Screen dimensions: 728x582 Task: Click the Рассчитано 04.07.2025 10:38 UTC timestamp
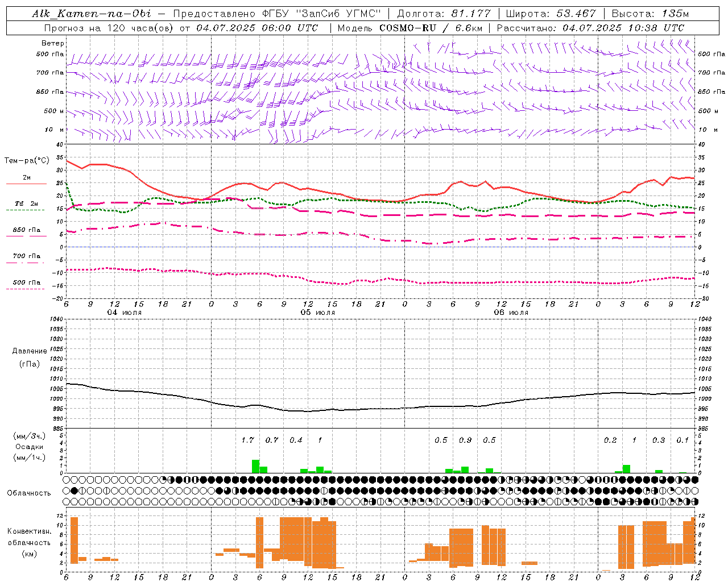tap(590, 28)
